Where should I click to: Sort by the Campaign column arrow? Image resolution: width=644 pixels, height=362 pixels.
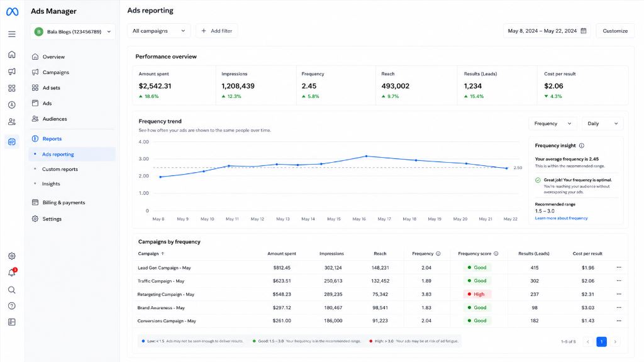point(163,254)
